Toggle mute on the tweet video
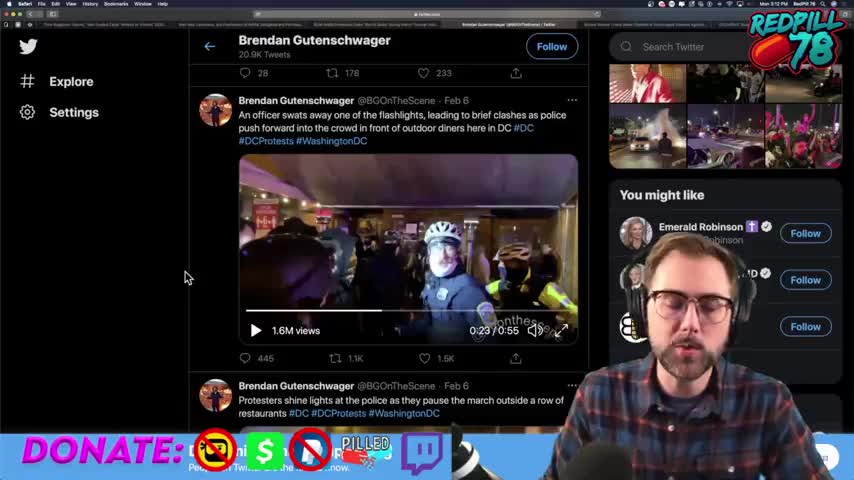This screenshot has height=480, width=854. pos(534,331)
